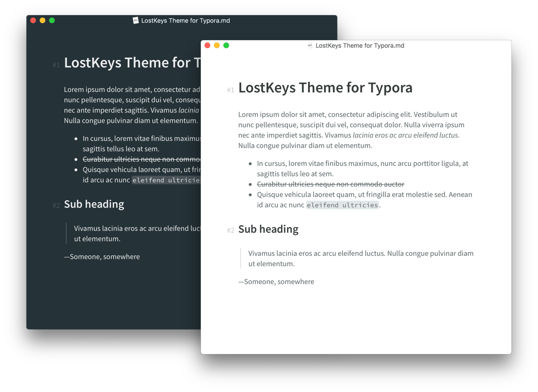Click '—Someone, somewhere' in the light window
Image resolution: width=538 pixels, height=392 pixels.
pyautogui.click(x=276, y=282)
